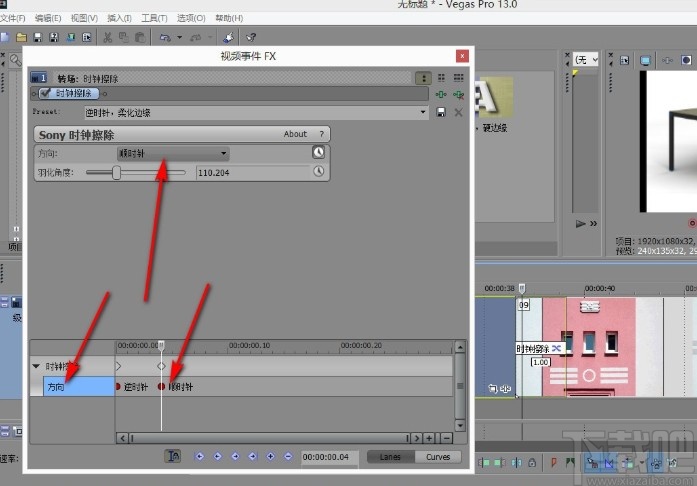The width and height of the screenshot is (697, 486).
Task: Click the remove selected plug-in icon
Action: pyautogui.click(x=458, y=94)
